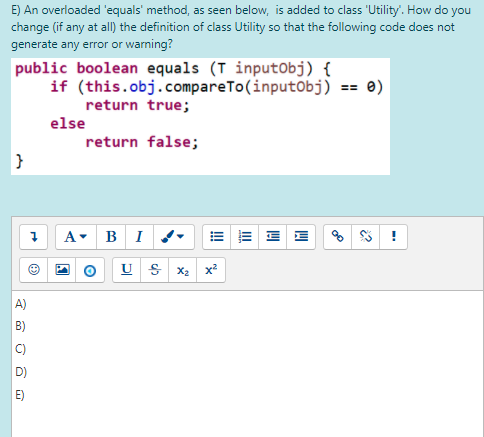Click the exclamation mark toolbar button
The width and height of the screenshot is (484, 437).
click(x=393, y=237)
